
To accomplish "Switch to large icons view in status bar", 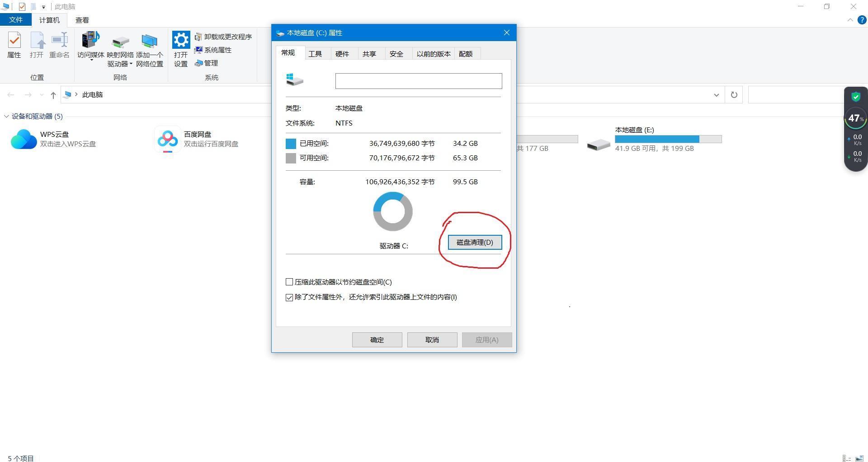I will 860,458.
